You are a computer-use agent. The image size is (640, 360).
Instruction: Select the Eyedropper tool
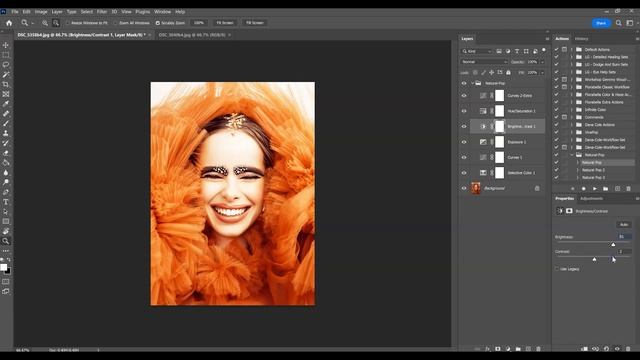(6, 104)
